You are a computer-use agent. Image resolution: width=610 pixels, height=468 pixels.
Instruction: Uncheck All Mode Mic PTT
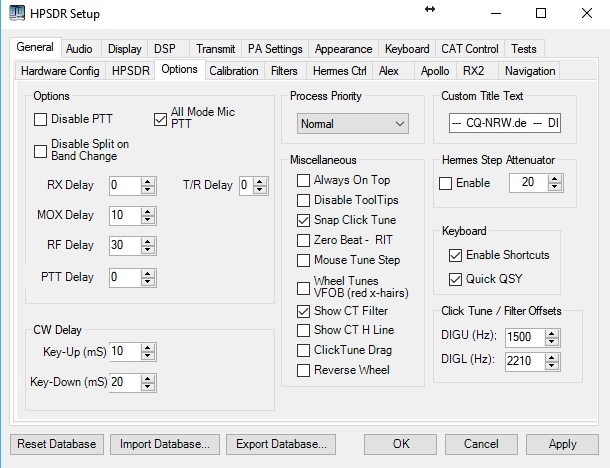[160, 119]
